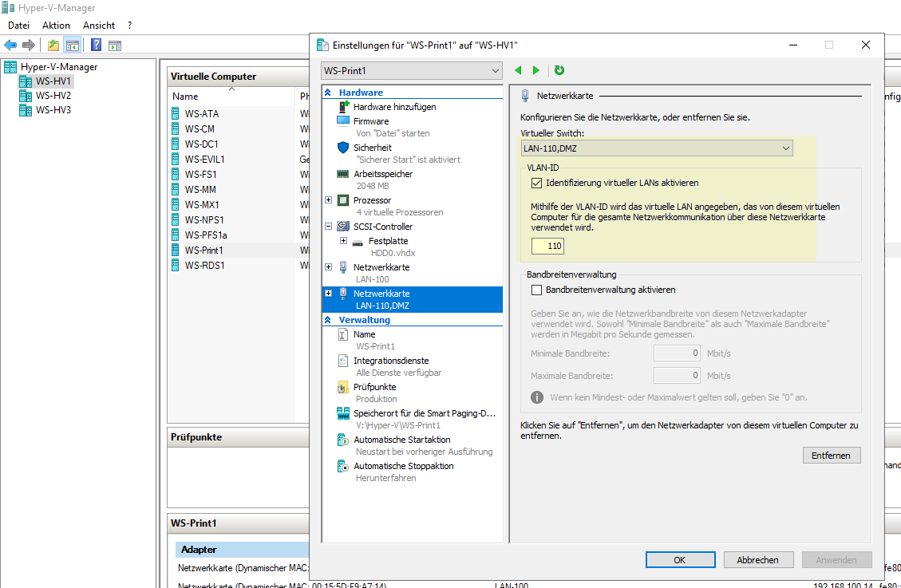Expand the Prozessor node
Image resolution: width=901 pixels, height=588 pixels.
tap(329, 200)
